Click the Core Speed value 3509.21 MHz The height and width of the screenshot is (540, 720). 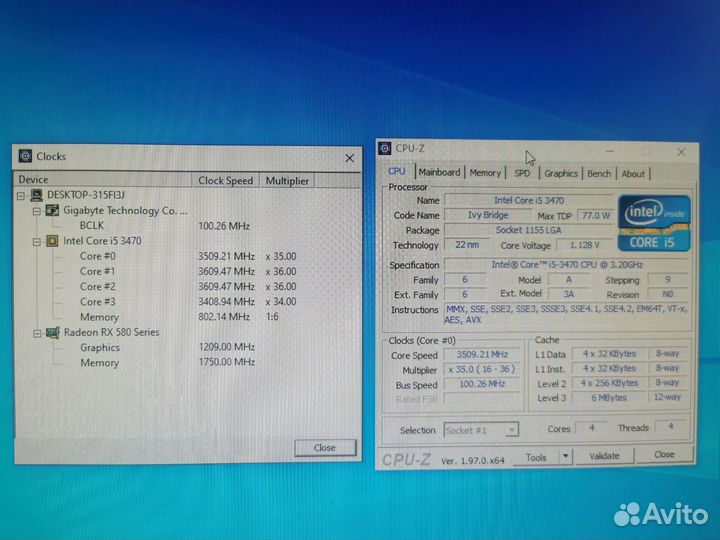[x=482, y=354]
